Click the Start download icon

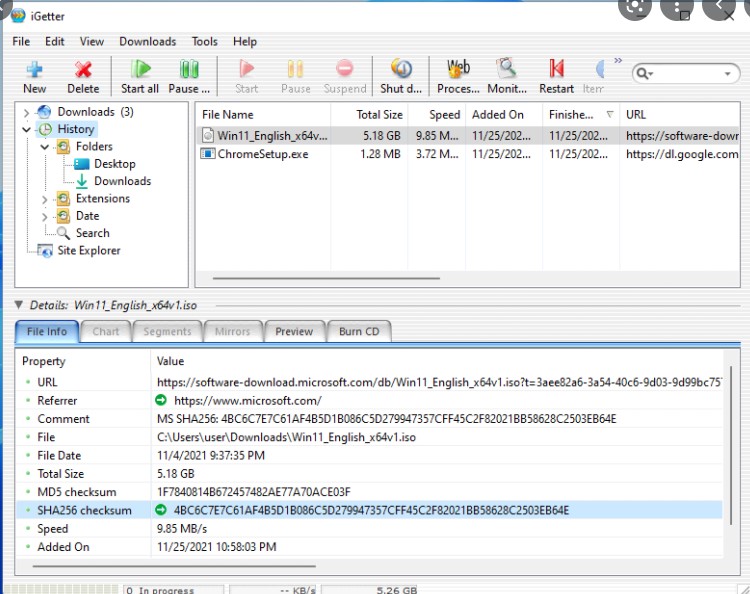click(247, 69)
